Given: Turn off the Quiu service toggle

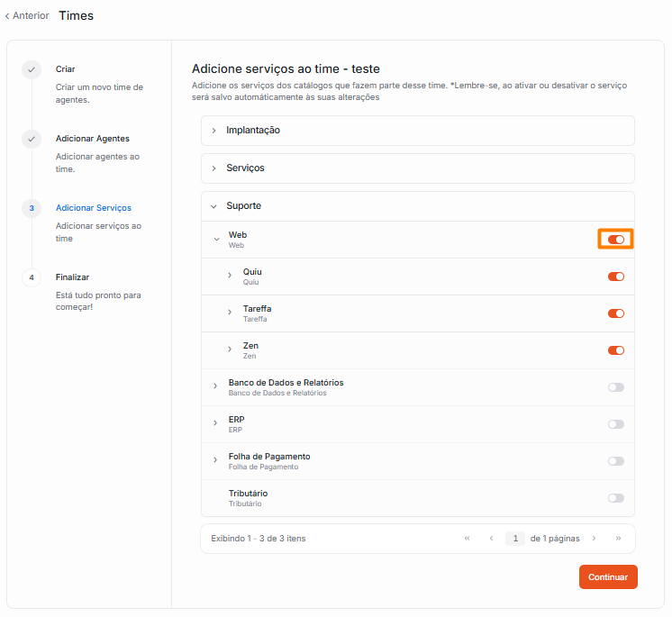Looking at the screenshot, I should [x=616, y=277].
